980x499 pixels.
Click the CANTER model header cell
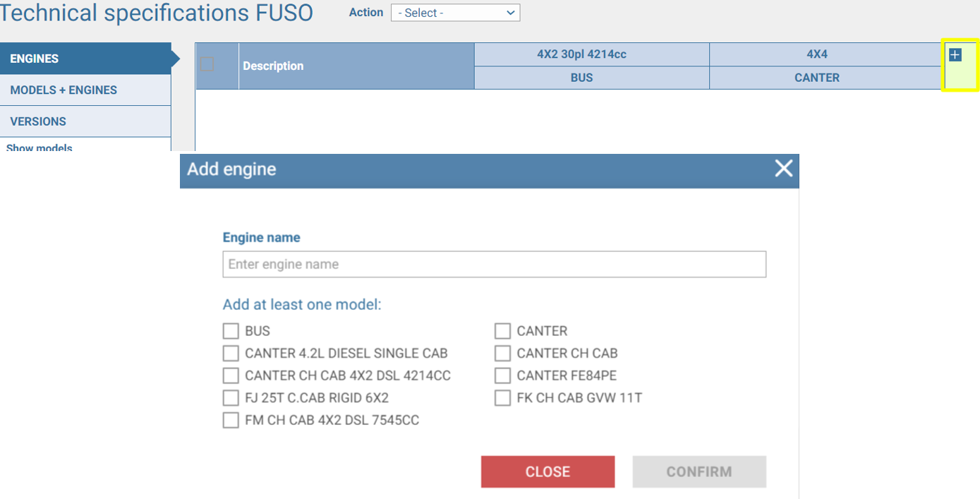tap(826, 78)
